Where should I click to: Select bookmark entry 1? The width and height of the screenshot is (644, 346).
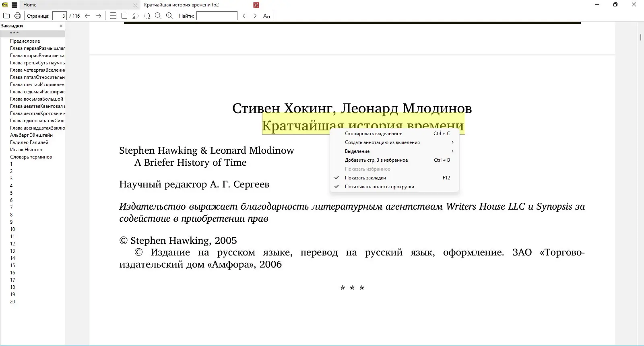[11, 164]
